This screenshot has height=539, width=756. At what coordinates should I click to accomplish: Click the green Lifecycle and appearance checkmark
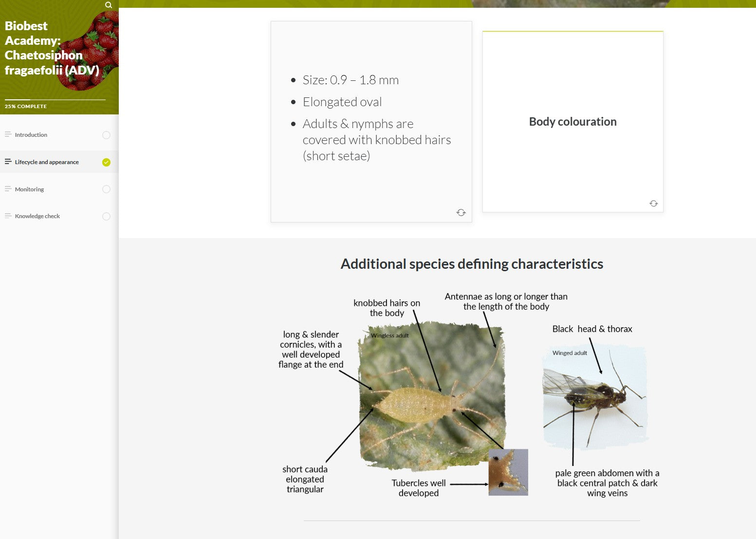106,162
